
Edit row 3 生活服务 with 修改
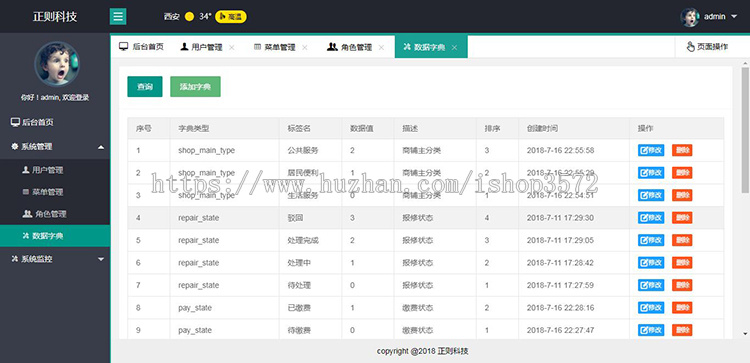click(651, 195)
